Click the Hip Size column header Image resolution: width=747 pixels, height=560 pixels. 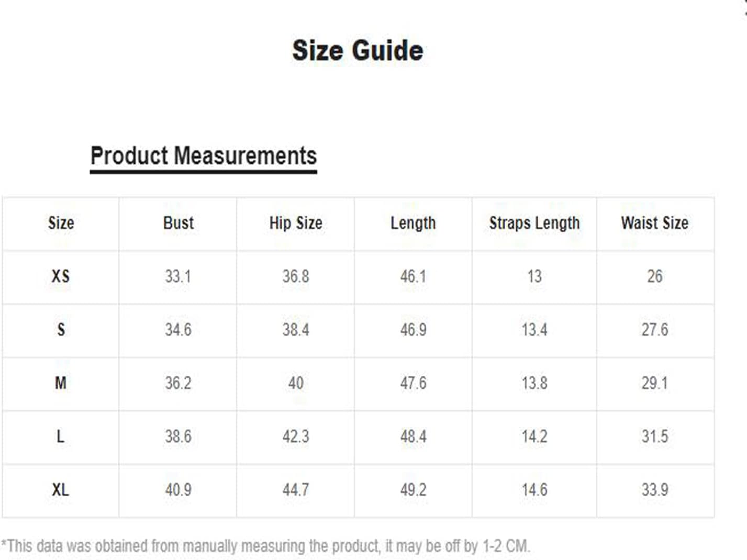(296, 223)
